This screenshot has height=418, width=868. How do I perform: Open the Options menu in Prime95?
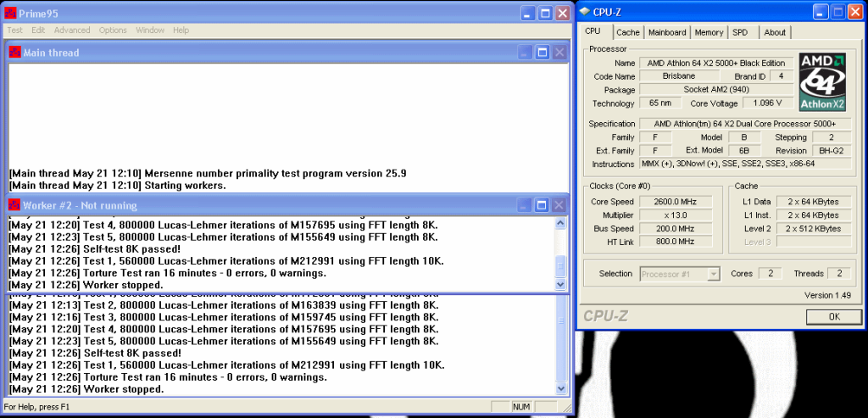click(113, 31)
